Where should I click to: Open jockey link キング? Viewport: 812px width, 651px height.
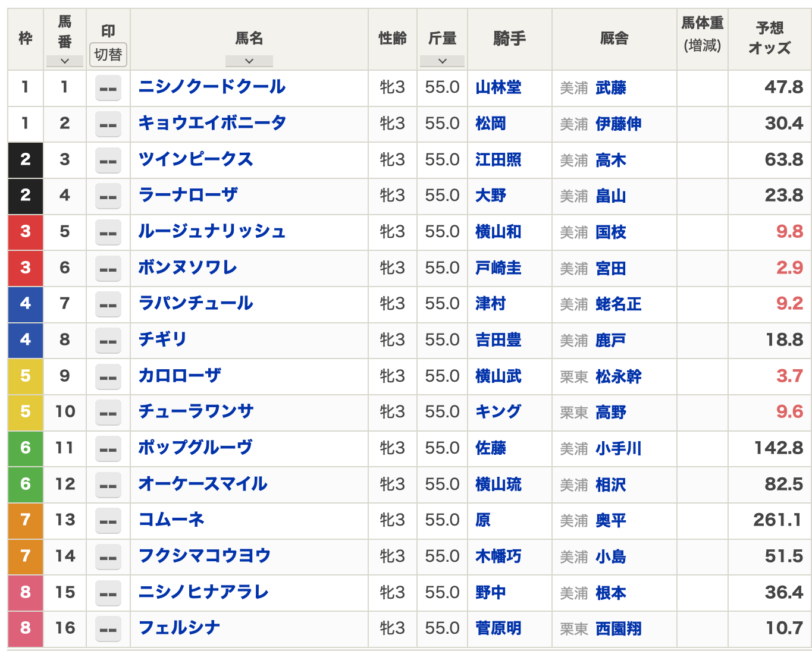pyautogui.click(x=498, y=411)
